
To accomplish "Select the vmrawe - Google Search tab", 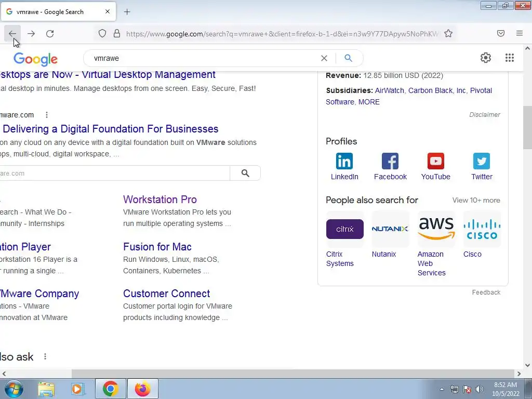I will point(58,11).
